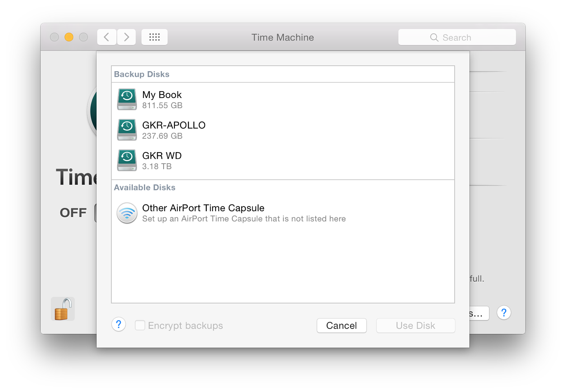Enable the Encrypt backups checkbox
The height and width of the screenshot is (392, 566).
140,325
